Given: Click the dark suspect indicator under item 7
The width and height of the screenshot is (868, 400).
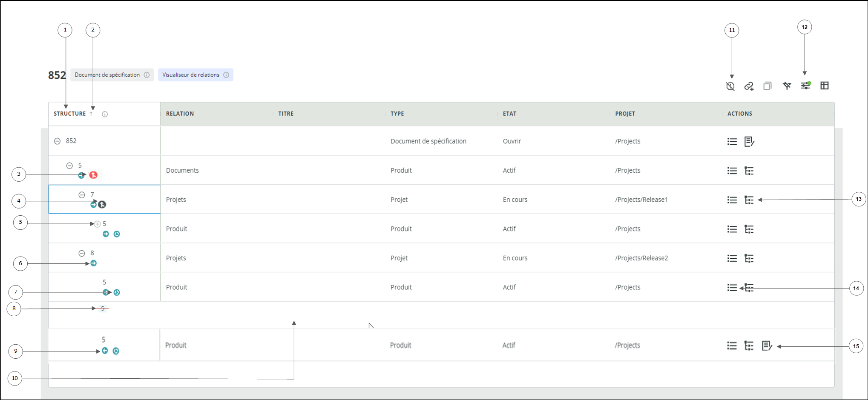Looking at the screenshot, I should tap(102, 205).
